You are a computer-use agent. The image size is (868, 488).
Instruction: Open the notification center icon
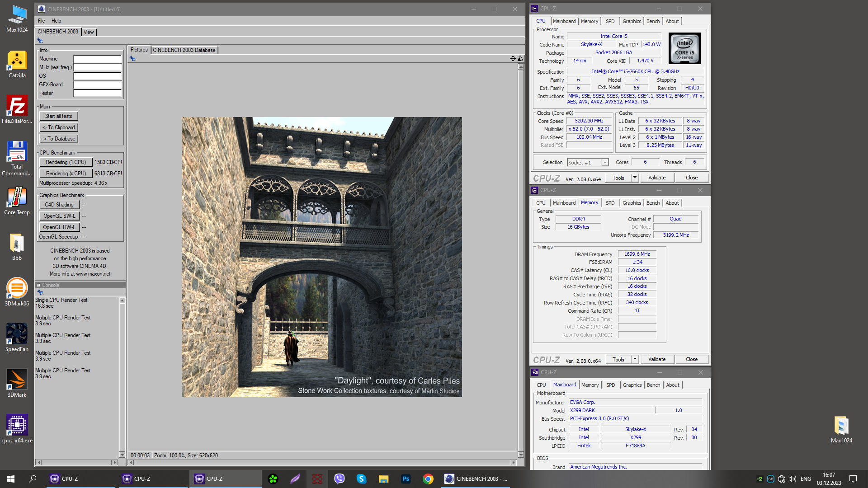(853, 479)
